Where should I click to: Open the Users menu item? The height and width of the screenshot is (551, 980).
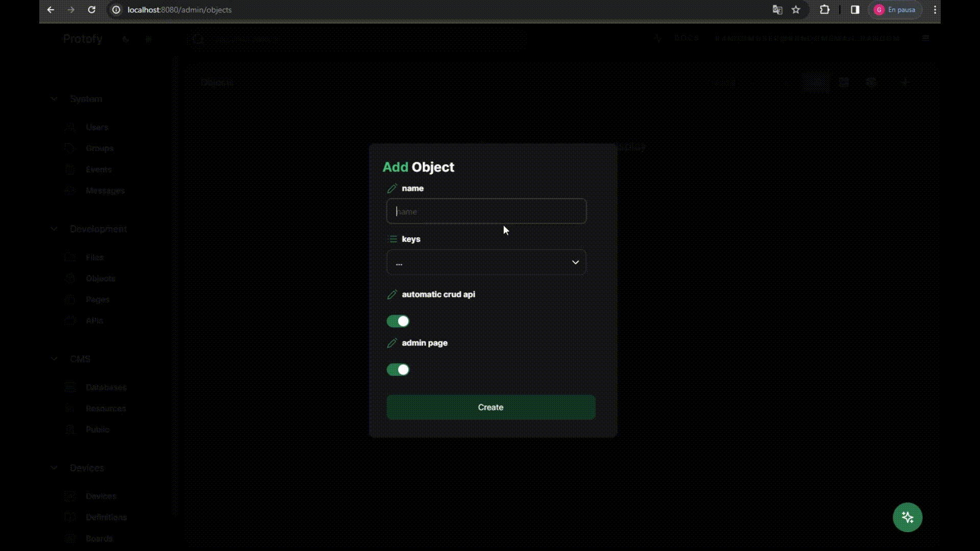[x=96, y=127]
